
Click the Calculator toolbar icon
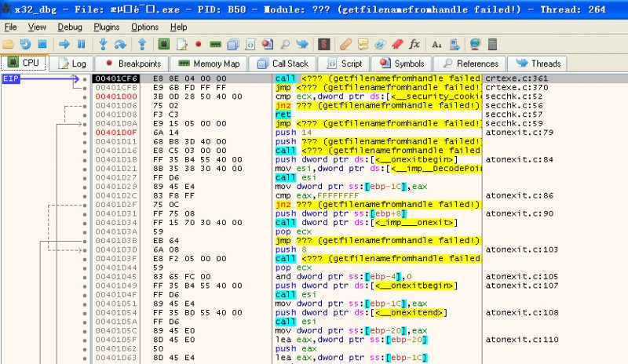492,45
